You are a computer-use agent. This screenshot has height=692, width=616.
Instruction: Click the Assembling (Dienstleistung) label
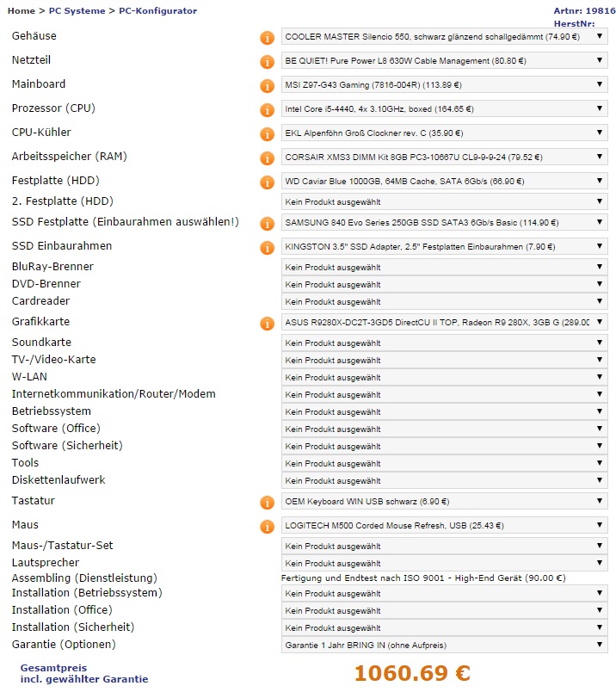coord(84,578)
